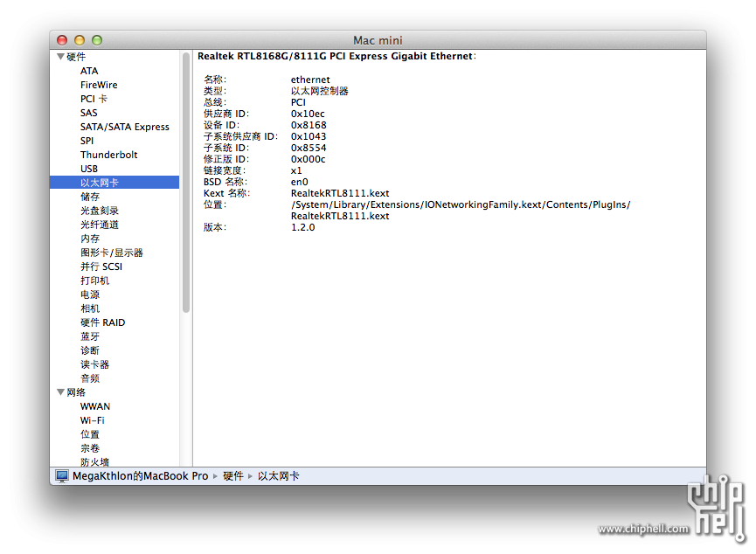The height and width of the screenshot is (554, 756).
Task: Select ATA in the sidebar
Action: click(89, 71)
